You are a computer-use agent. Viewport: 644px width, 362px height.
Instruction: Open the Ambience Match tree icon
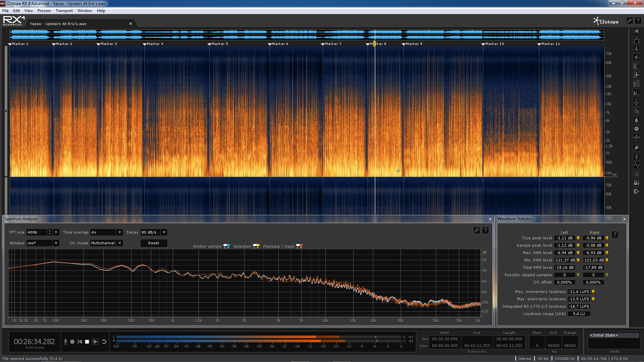[x=636, y=120]
